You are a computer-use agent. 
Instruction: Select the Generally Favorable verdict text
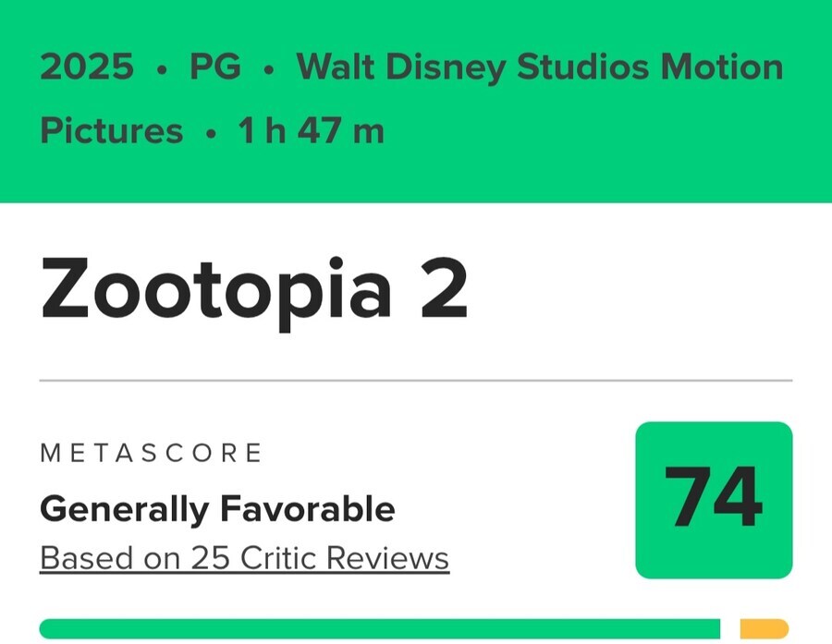(x=217, y=508)
